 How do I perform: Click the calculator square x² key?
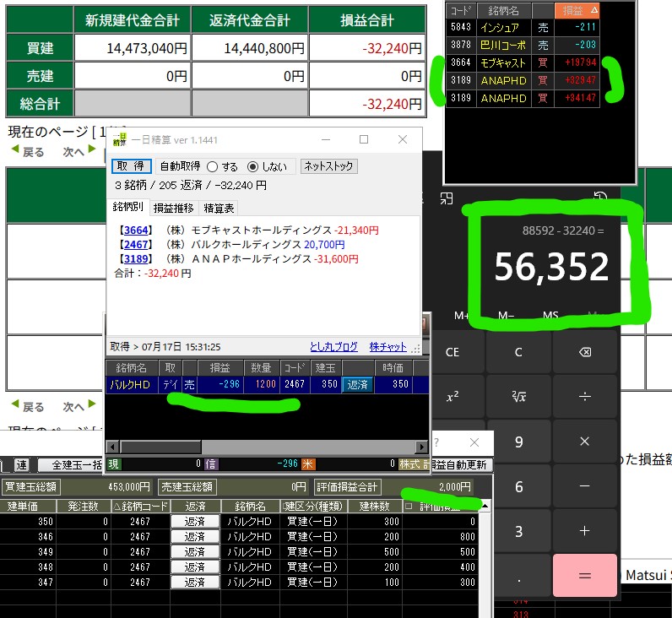(x=453, y=397)
